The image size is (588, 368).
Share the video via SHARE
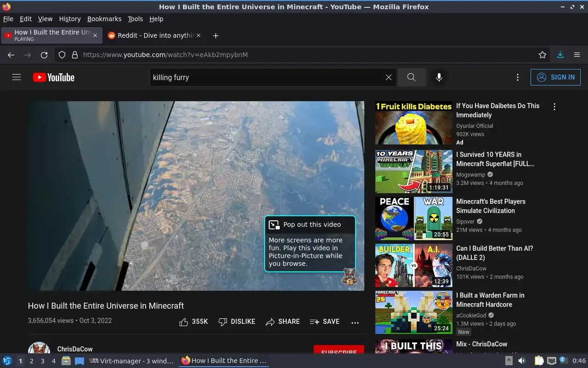tap(283, 322)
